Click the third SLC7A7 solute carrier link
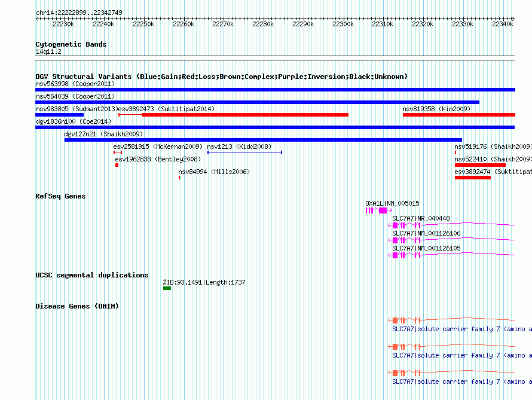Viewport: 532px width, 400px height. pos(462,382)
